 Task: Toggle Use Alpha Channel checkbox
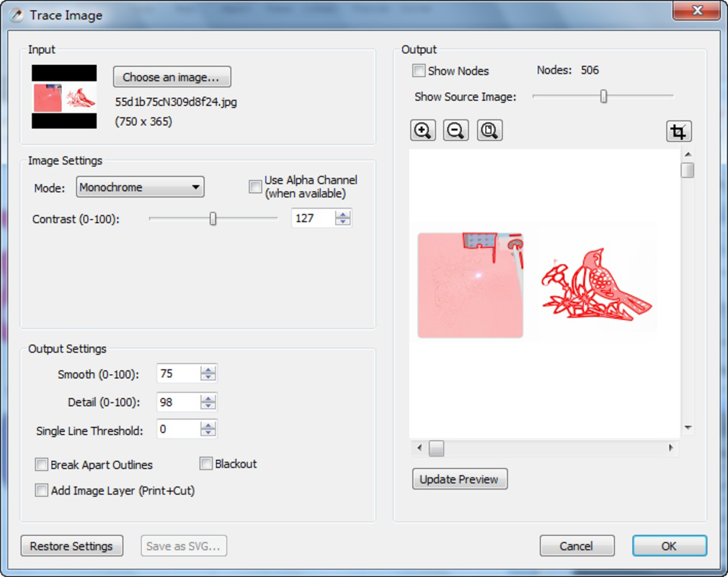click(255, 187)
